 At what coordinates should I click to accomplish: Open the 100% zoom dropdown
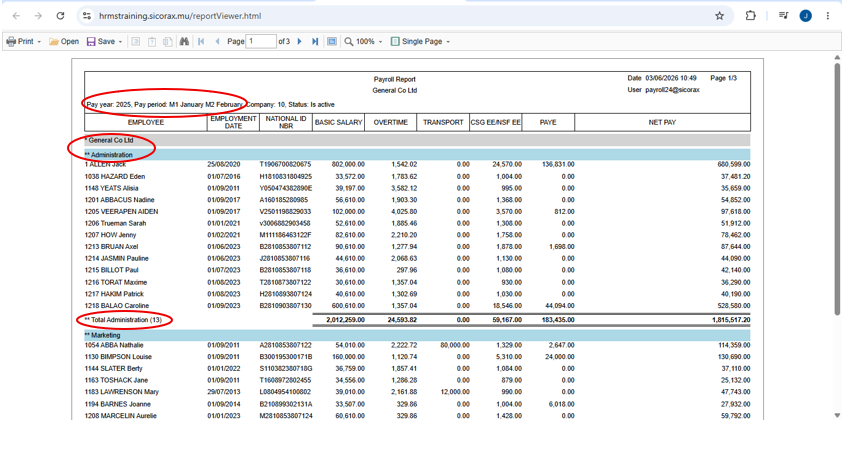click(364, 42)
